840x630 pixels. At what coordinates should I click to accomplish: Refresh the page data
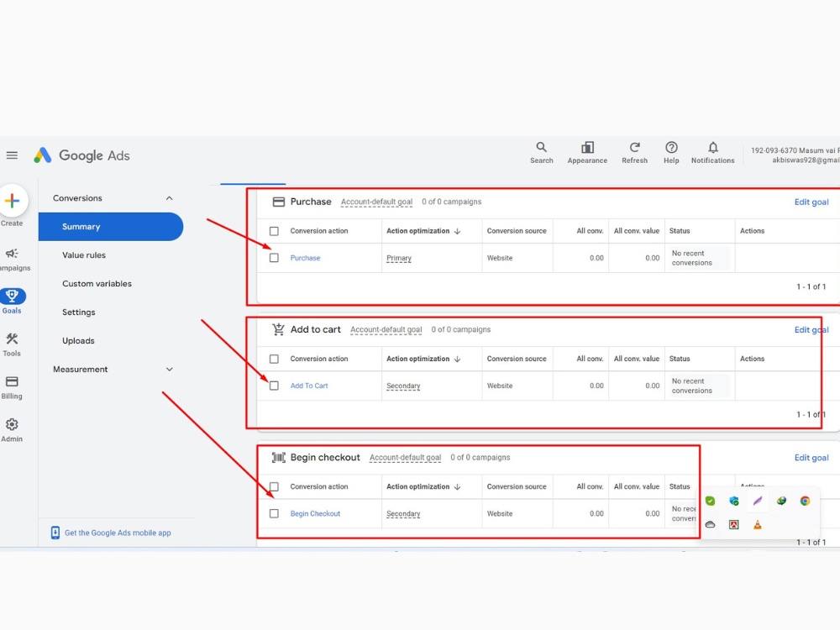coord(634,153)
